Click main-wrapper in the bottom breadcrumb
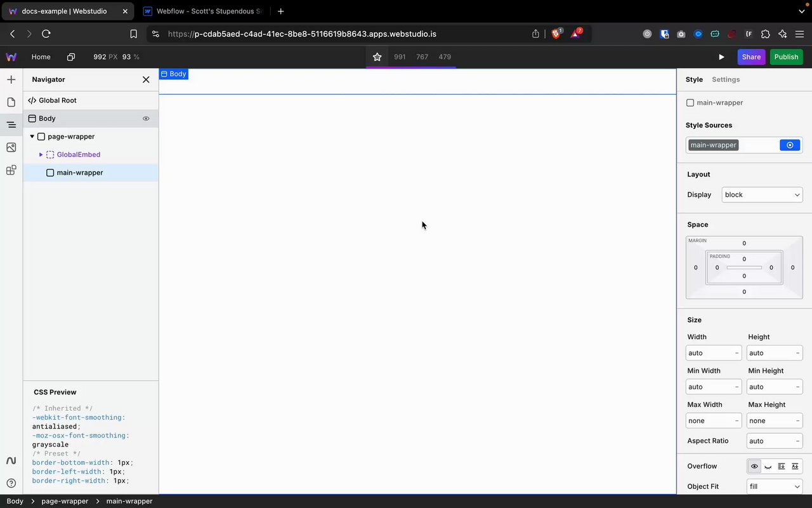 tap(129, 501)
